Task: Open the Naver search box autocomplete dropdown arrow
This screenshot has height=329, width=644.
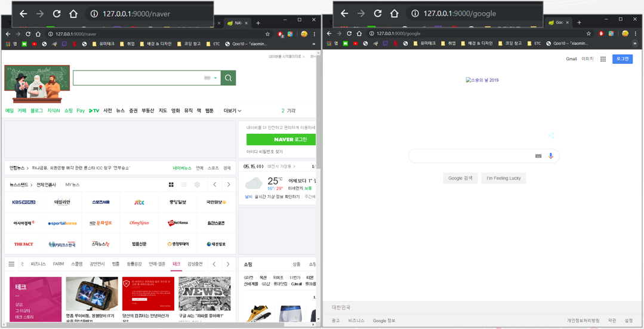Action: pyautogui.click(x=215, y=78)
